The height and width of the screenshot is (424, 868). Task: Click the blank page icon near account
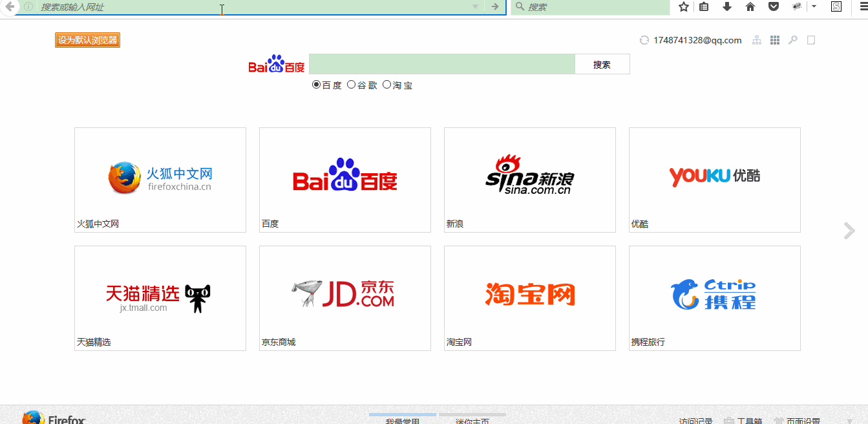(x=811, y=40)
